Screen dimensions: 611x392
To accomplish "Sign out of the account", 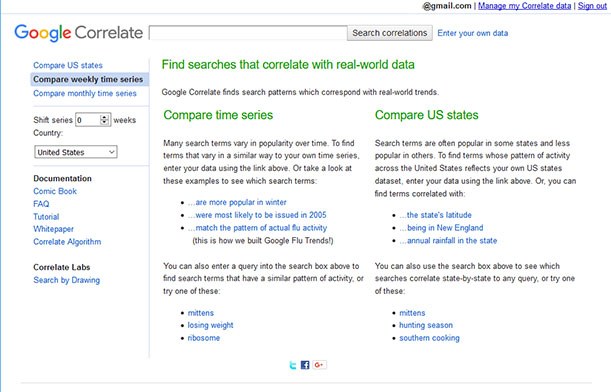I will 592,6.
